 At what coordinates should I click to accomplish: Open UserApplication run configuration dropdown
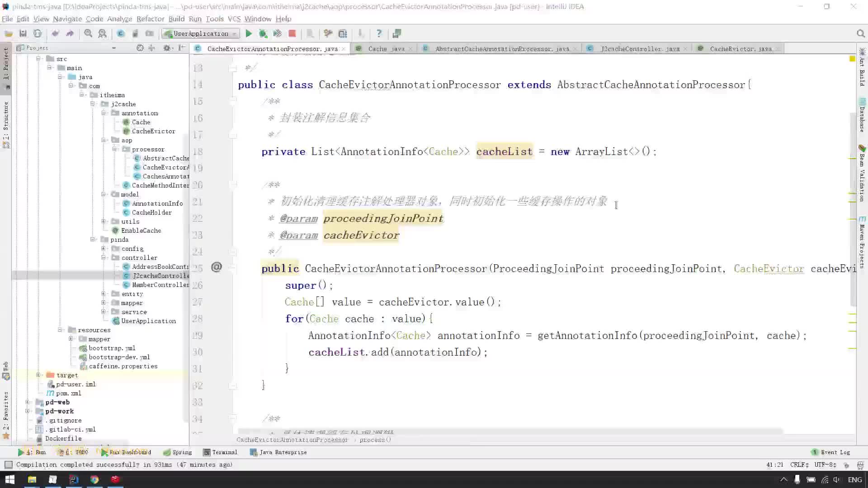(x=201, y=33)
